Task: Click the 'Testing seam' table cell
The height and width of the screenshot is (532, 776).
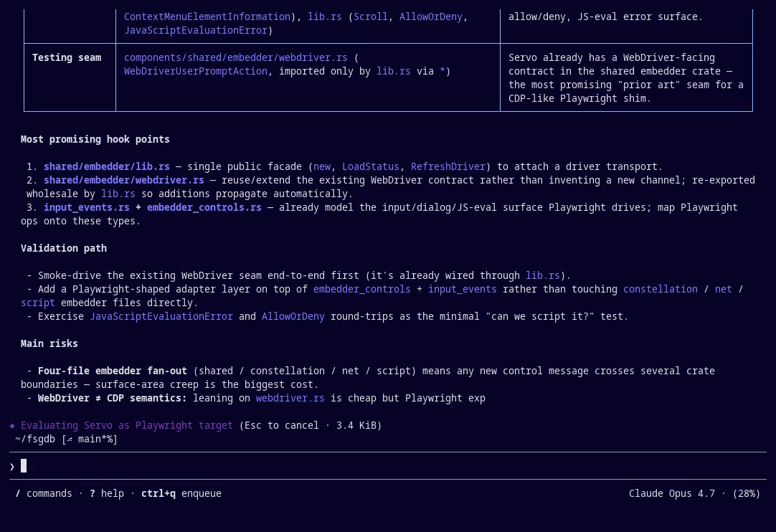Action: (70, 77)
